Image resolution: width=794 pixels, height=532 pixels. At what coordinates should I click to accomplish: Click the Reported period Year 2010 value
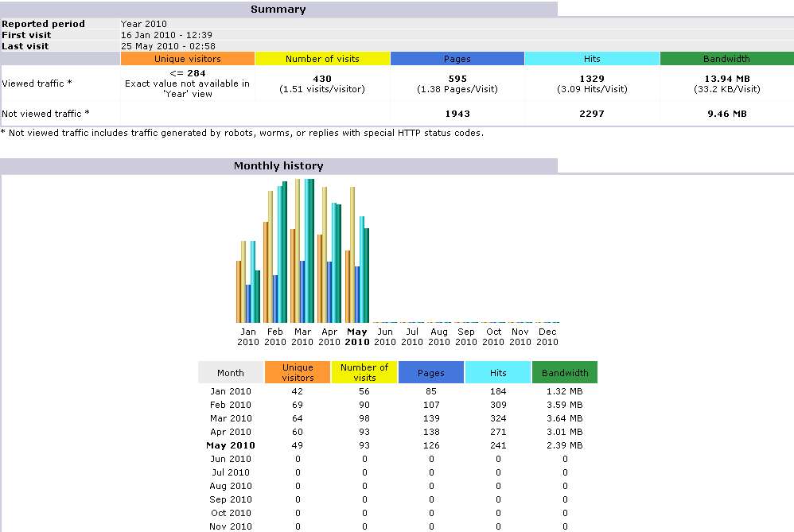(144, 24)
